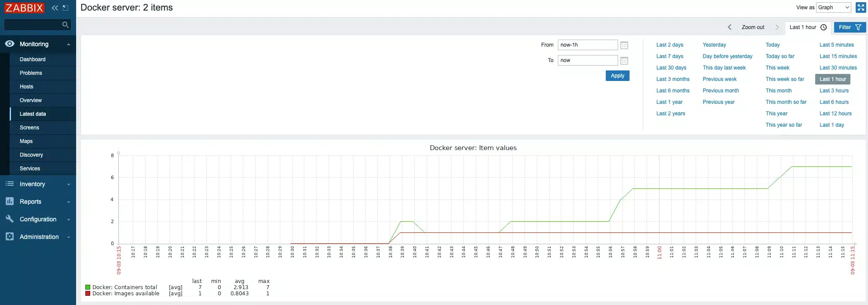Screen dimensions: 868x305
Task: Select the Previous week range
Action: 720,79
